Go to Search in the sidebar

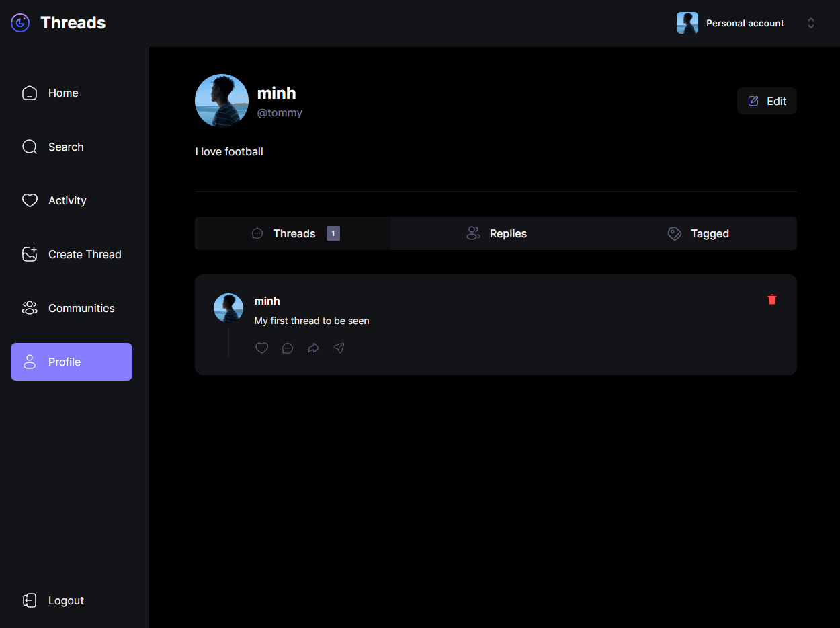point(71,147)
